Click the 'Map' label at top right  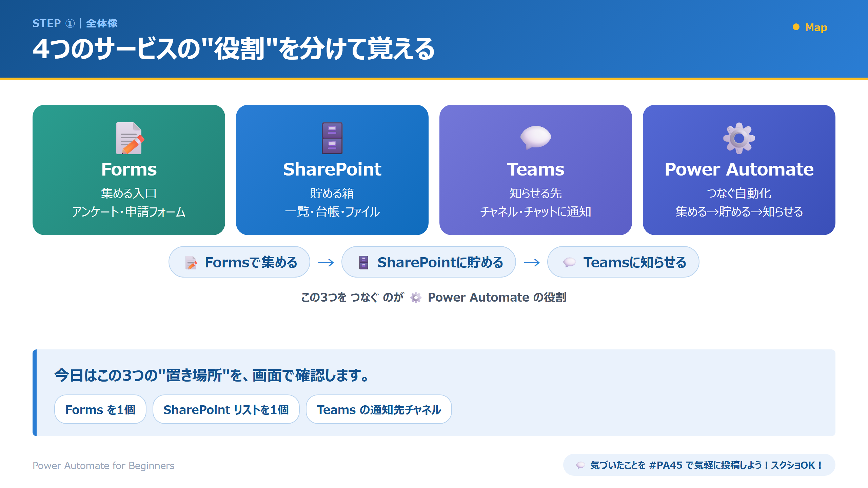(x=816, y=27)
